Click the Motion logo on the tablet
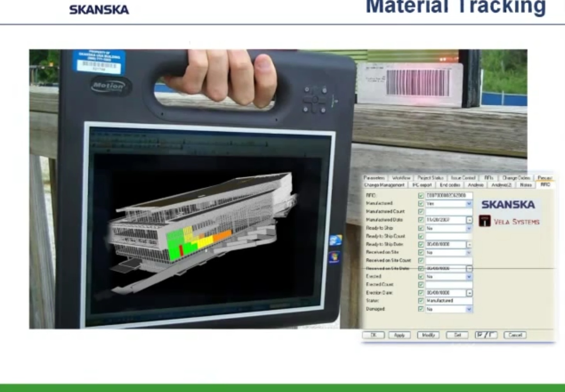This screenshot has height=392, width=565. 109,86
